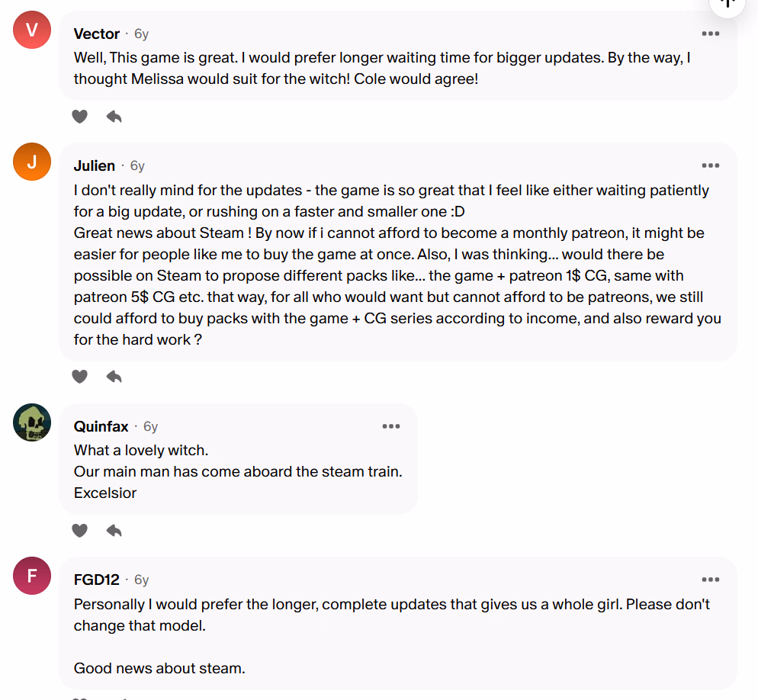Reply to Vector's comment
The width and height of the screenshot is (758, 700).
[x=114, y=117]
